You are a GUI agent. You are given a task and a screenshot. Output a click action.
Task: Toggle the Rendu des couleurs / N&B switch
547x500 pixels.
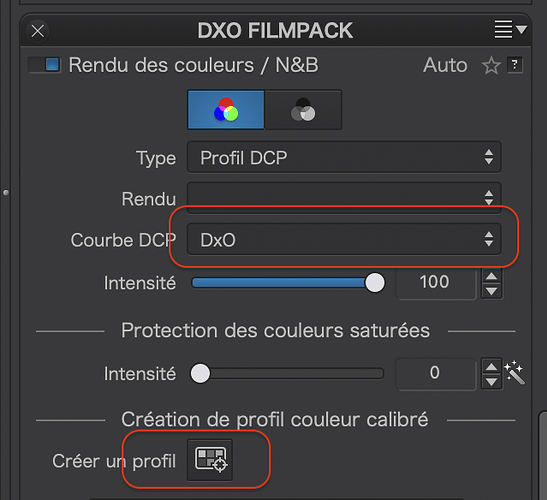tap(45, 65)
